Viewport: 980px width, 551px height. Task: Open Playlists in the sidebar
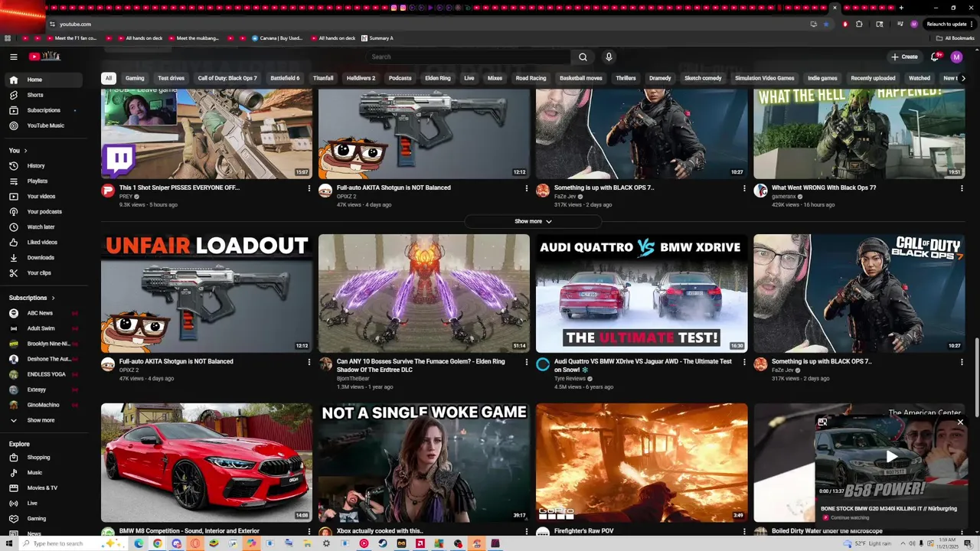pos(42,181)
